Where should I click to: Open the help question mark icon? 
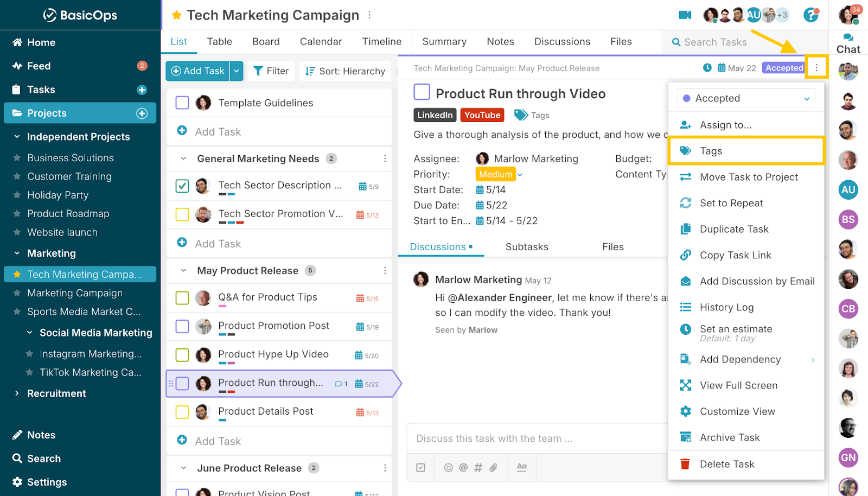pyautogui.click(x=810, y=15)
